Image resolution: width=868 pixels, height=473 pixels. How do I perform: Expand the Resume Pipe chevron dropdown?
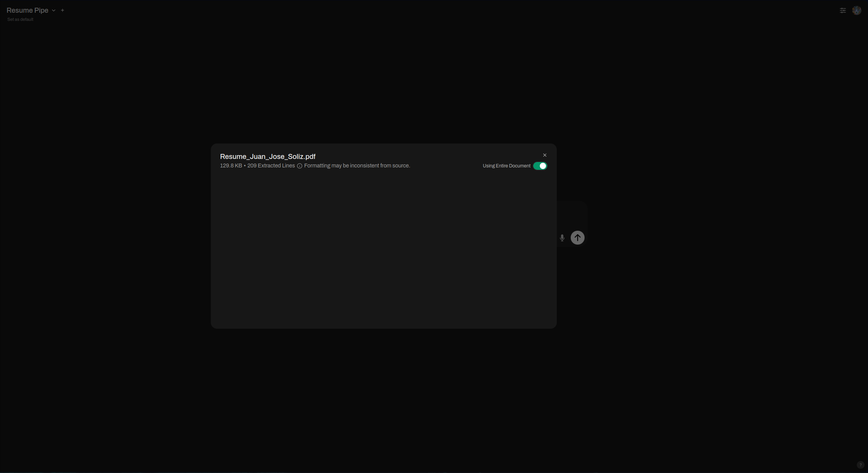[x=54, y=10]
